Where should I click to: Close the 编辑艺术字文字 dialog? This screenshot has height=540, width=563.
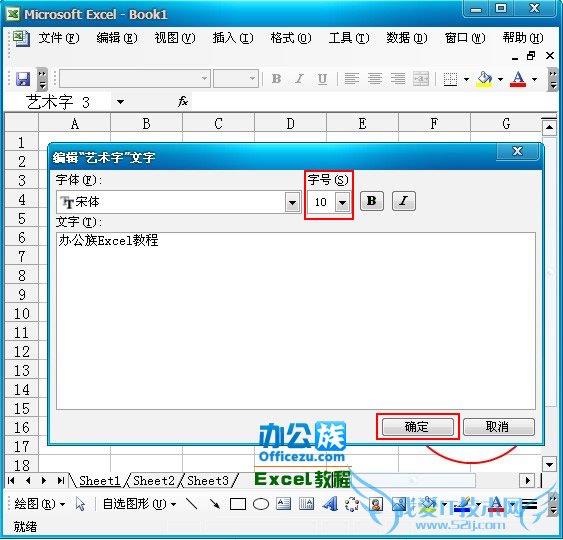(517, 151)
